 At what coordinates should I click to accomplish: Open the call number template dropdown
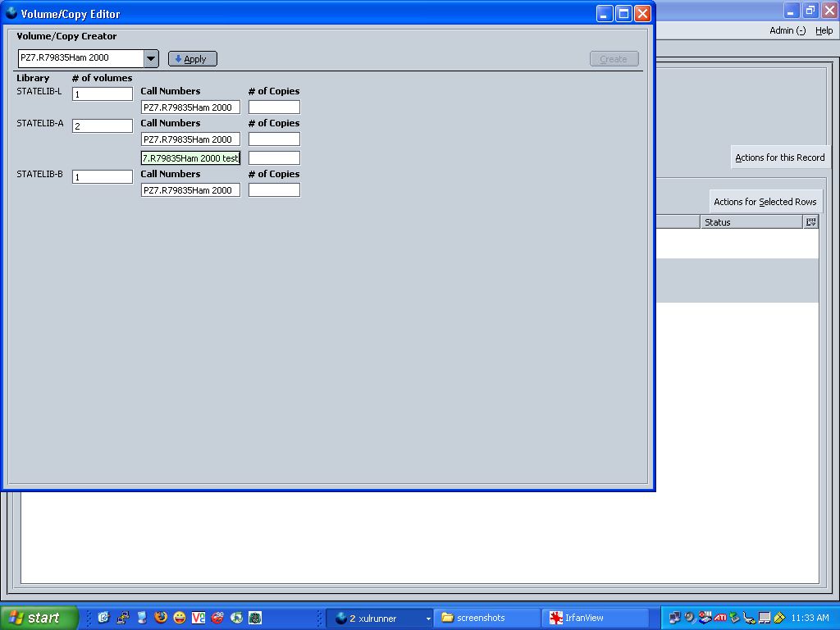point(151,58)
